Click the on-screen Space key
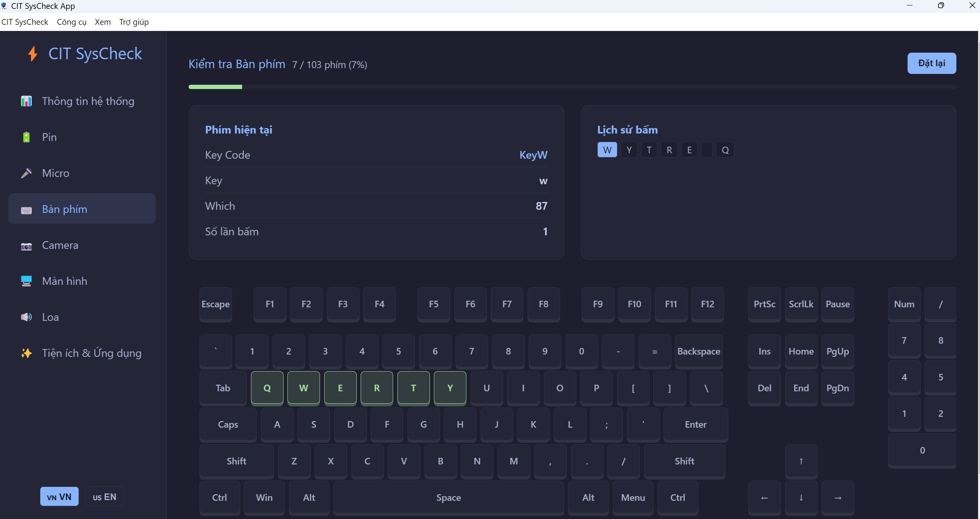 point(448,497)
